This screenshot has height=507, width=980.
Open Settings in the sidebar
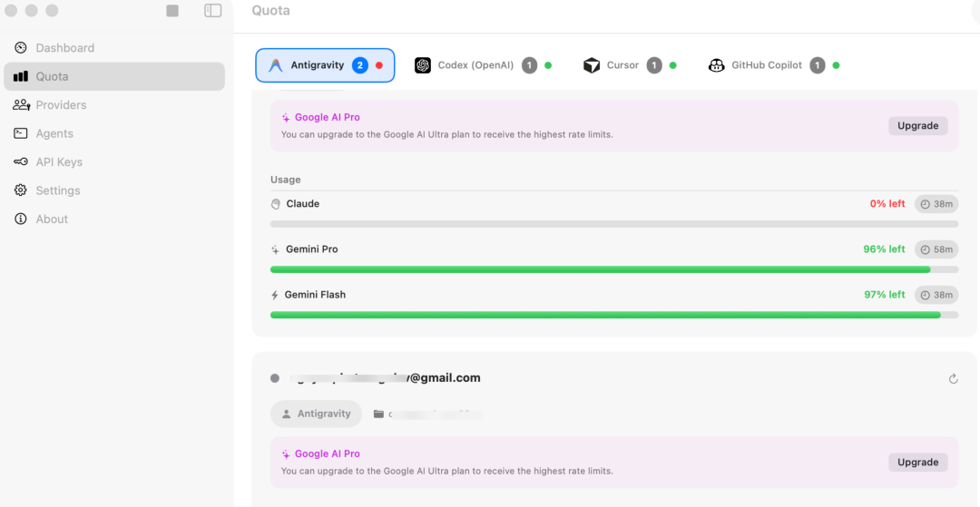[x=113, y=190]
